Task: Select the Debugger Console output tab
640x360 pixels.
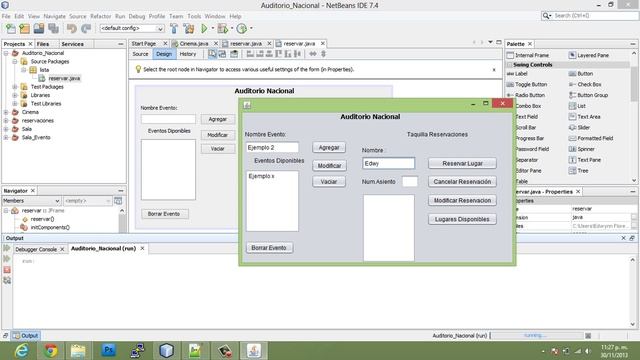Action: 36,249
